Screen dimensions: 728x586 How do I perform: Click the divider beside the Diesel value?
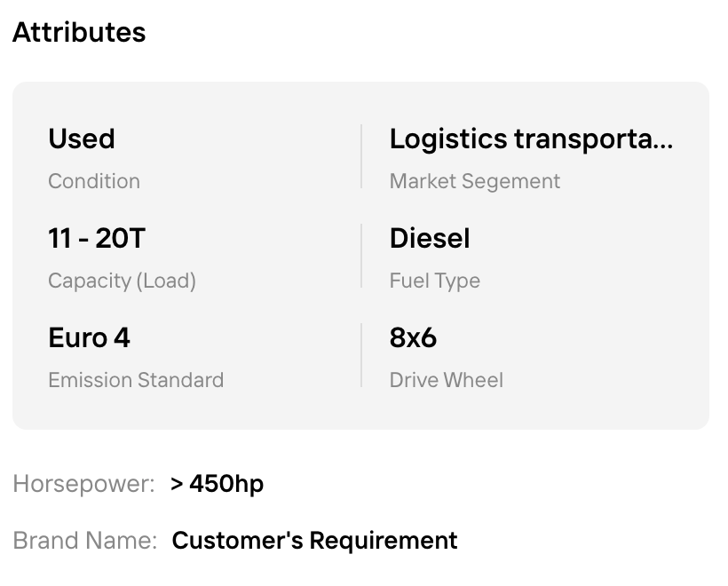[x=361, y=256]
